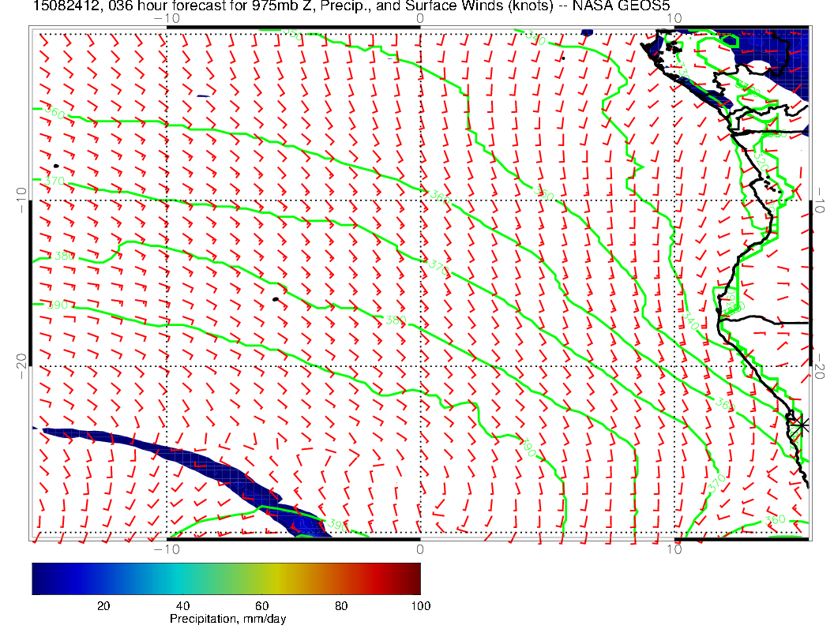Click the small island dot near map center-left
834x644 pixels.
point(275,299)
